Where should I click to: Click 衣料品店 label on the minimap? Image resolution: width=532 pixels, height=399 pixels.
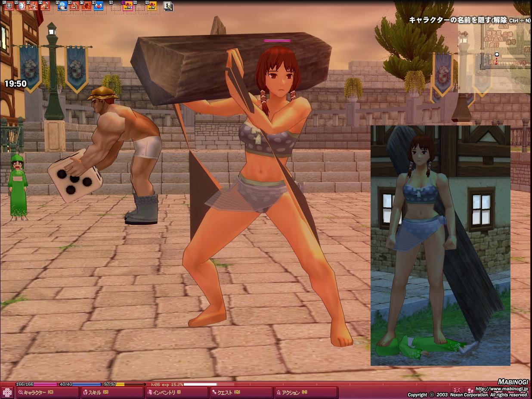pyautogui.click(x=494, y=39)
